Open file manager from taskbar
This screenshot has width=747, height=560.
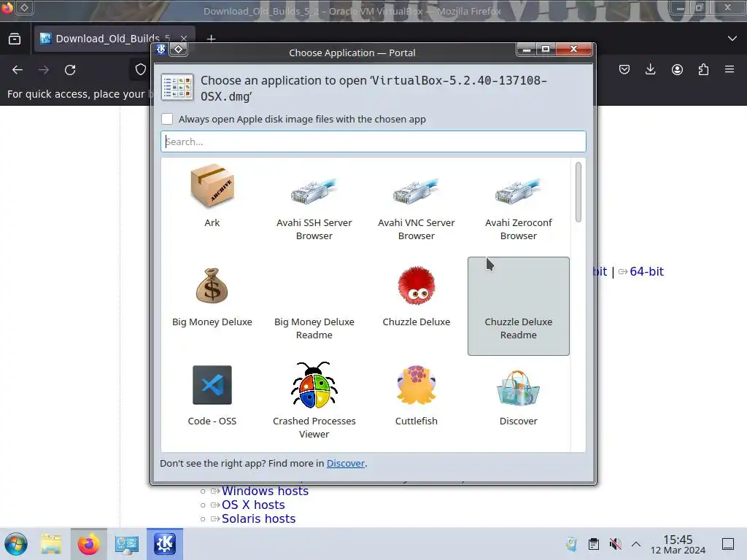[51, 544]
